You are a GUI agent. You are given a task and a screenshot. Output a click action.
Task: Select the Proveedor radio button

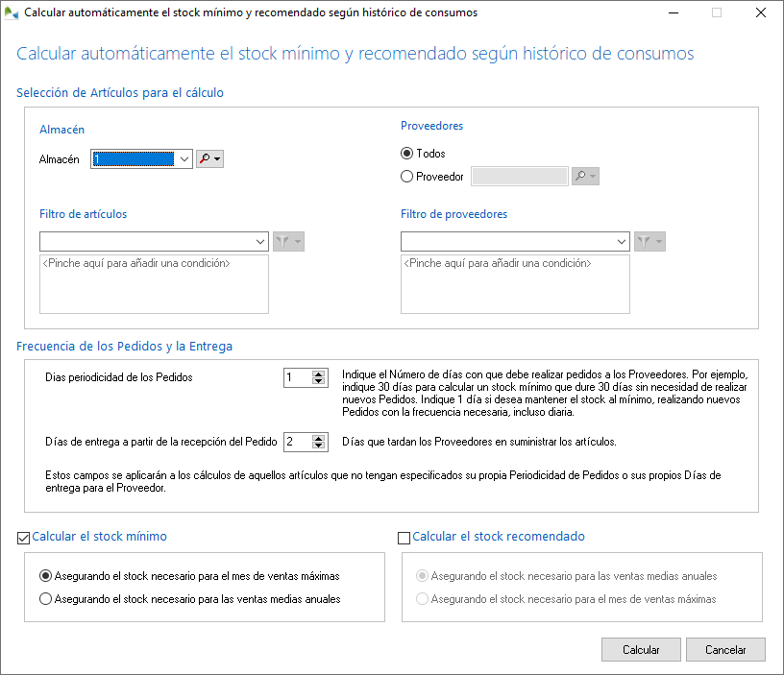[x=407, y=177]
